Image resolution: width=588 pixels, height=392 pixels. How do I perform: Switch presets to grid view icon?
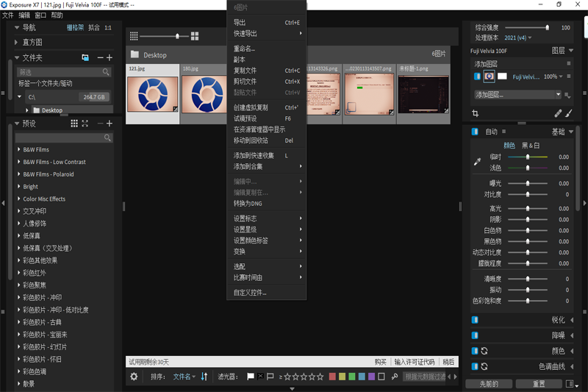tap(74, 124)
